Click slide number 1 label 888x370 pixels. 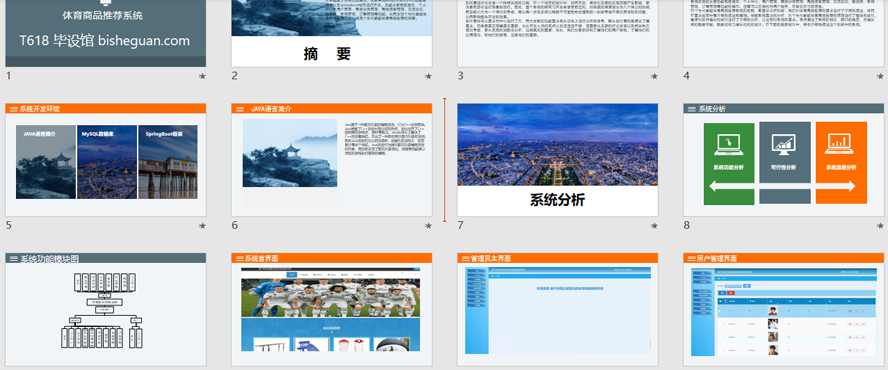(x=8, y=76)
